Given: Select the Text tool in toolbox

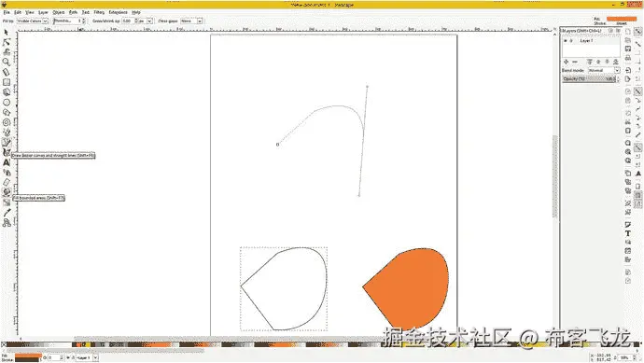Looking at the screenshot, I should (7, 162).
